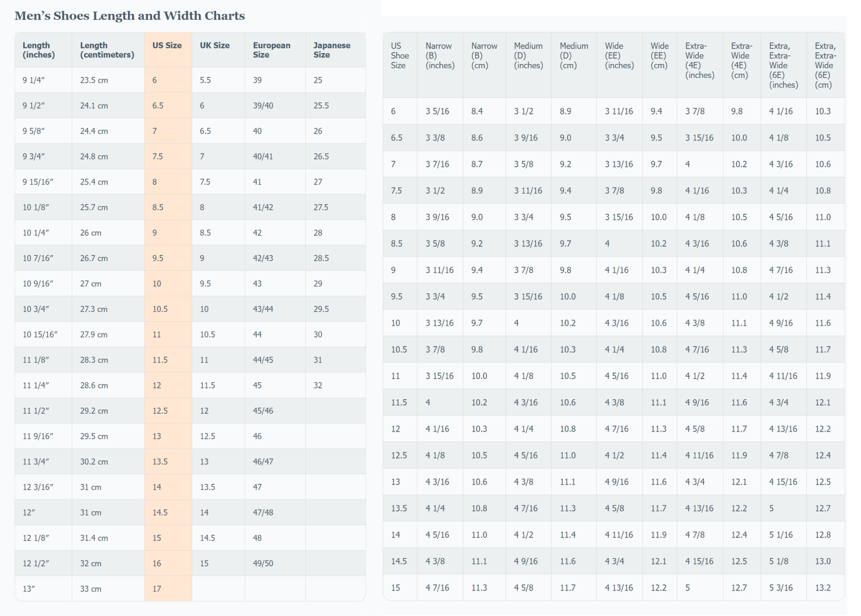Select the 'Narrow (B) (inches)' column header
861x616 pixels.
439,56
